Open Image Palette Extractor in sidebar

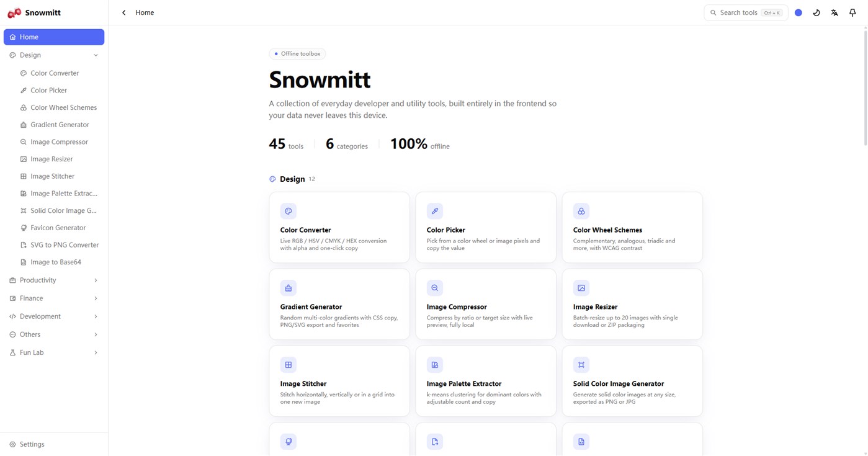59,194
